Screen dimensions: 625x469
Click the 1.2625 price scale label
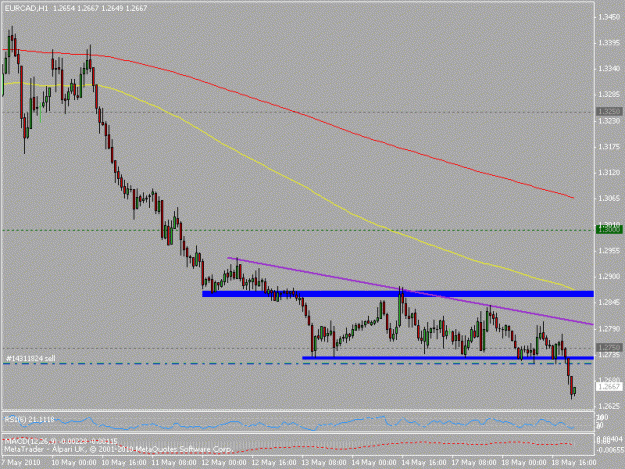tap(609, 406)
